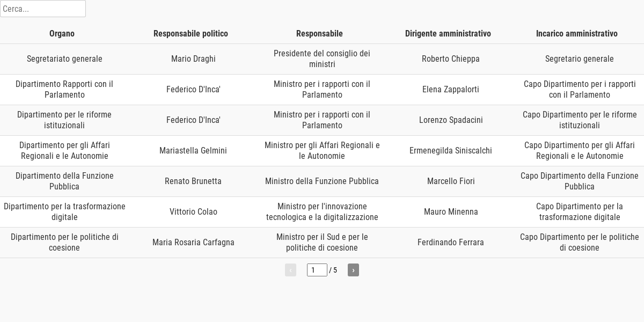Select the Roberto Chieppa cell

(451, 59)
